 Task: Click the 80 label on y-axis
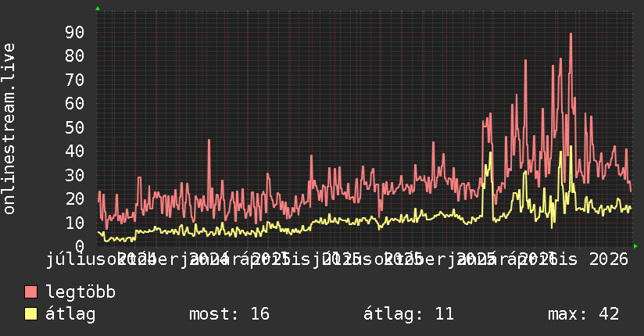(75, 55)
